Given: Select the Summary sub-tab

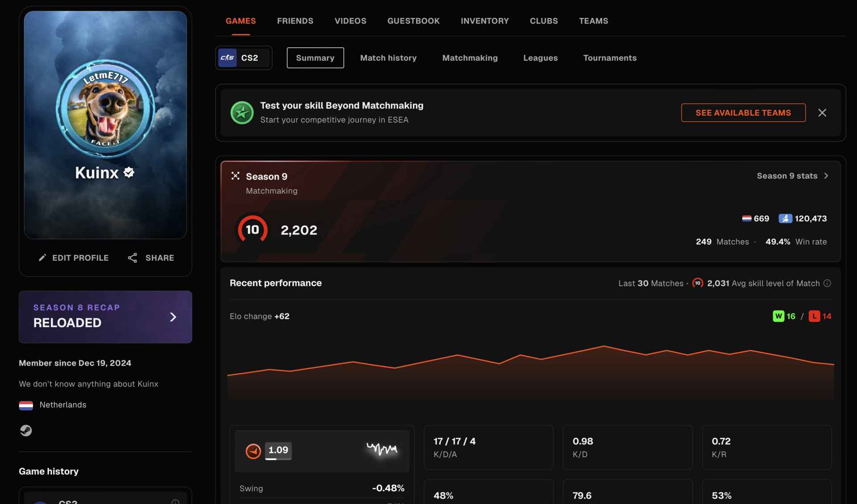Looking at the screenshot, I should [x=315, y=58].
